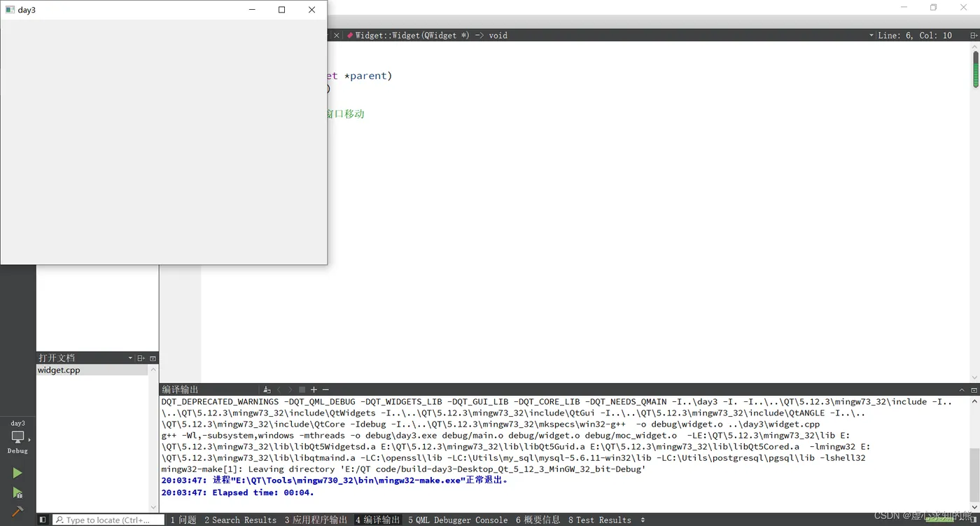Viewport: 980px width, 526px height.
Task: Maximize the compile output pane
Action: pos(974,389)
